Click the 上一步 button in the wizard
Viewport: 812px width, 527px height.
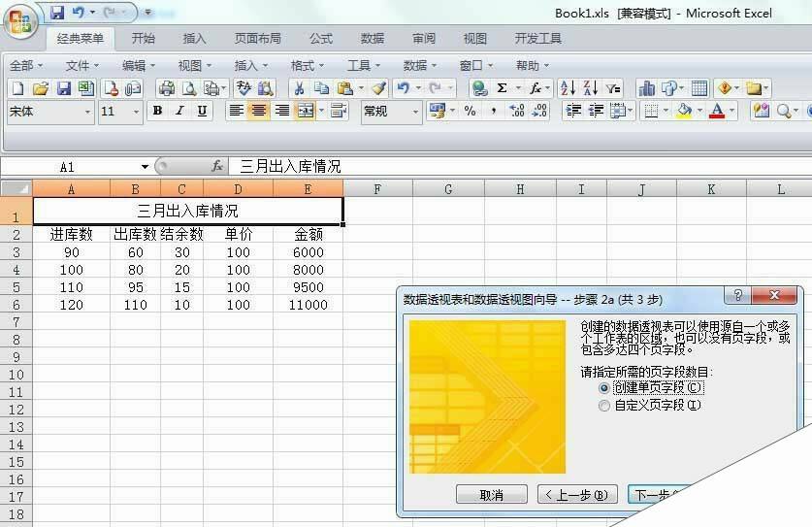click(x=577, y=495)
